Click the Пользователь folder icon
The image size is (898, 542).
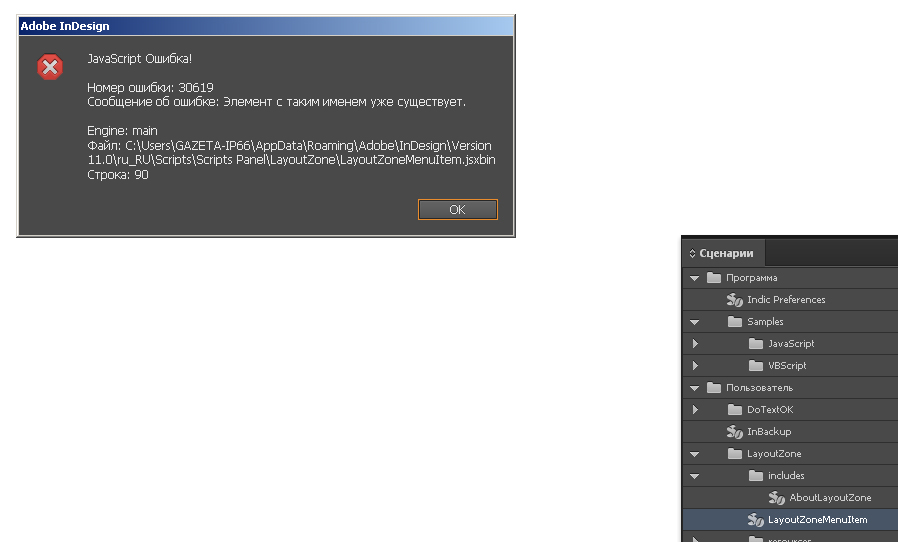[x=714, y=387]
